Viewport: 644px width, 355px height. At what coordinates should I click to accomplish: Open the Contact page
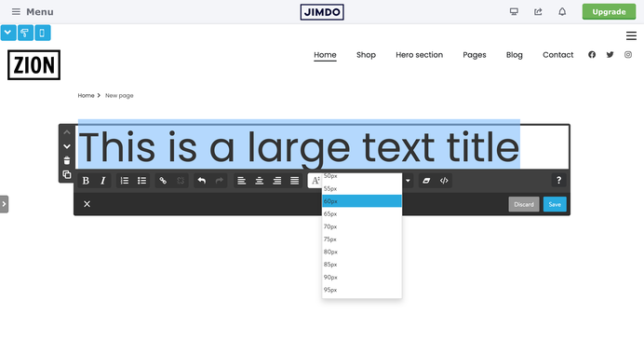click(x=557, y=55)
